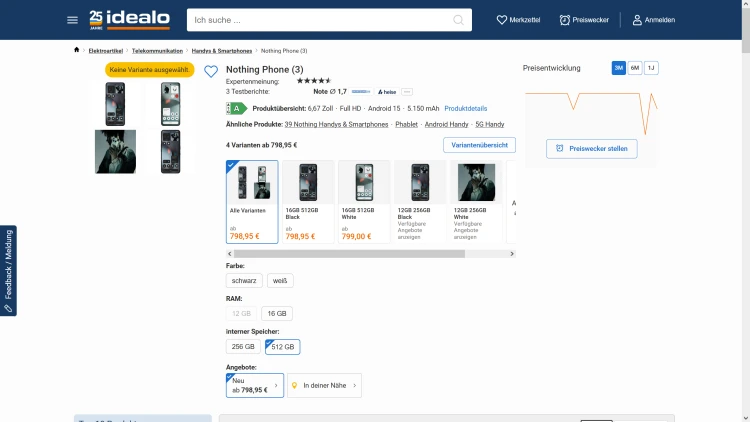Click Anmelden account icon

[653, 20]
